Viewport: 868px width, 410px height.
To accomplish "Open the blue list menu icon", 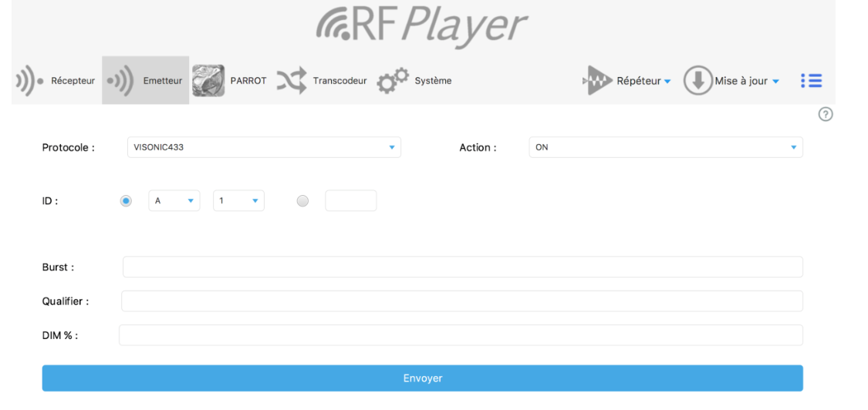I will 811,81.
